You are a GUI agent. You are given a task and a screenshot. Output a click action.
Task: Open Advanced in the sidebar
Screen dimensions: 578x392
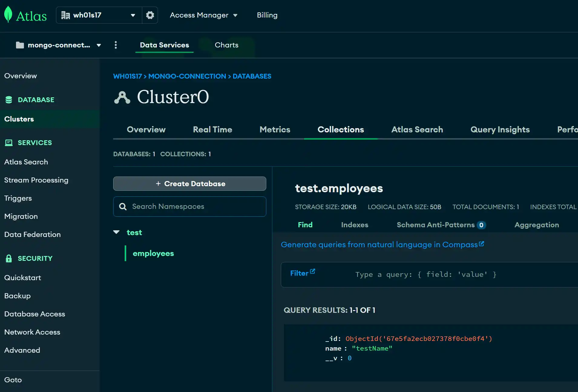22,350
